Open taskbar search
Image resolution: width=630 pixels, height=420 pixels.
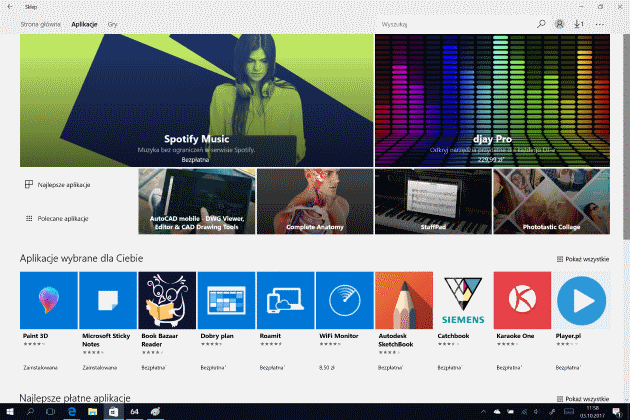[30, 412]
